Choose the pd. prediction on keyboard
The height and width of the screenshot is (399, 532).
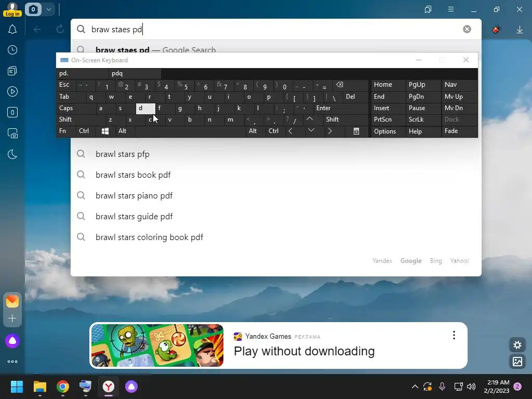coord(83,73)
